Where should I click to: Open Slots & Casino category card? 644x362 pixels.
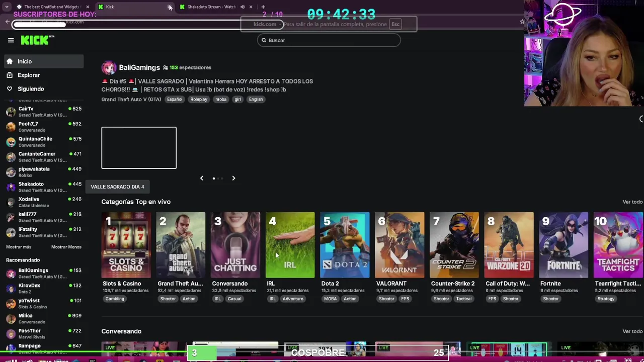126,245
